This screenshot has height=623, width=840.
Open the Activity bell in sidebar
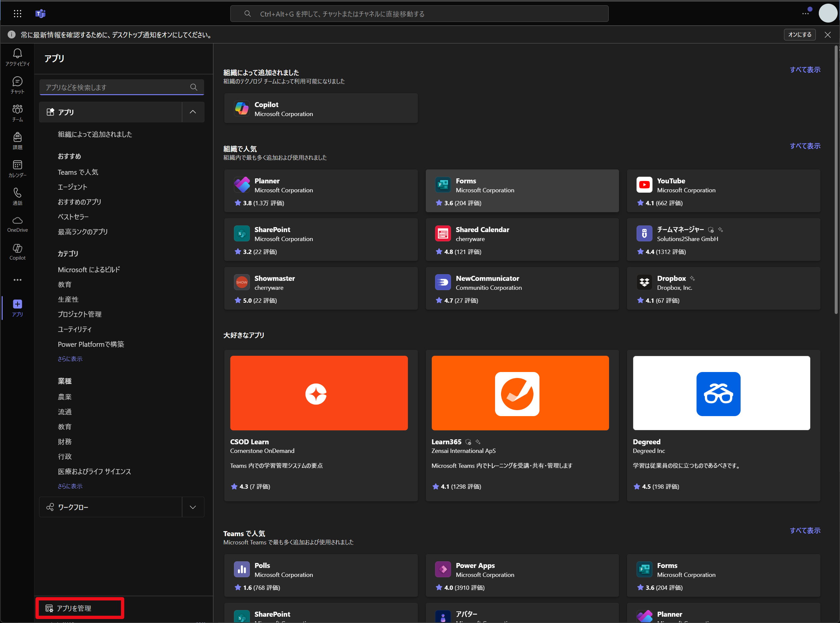[x=17, y=57]
